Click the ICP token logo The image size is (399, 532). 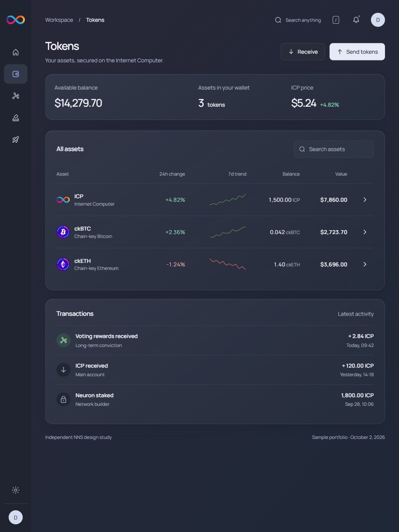[63, 200]
